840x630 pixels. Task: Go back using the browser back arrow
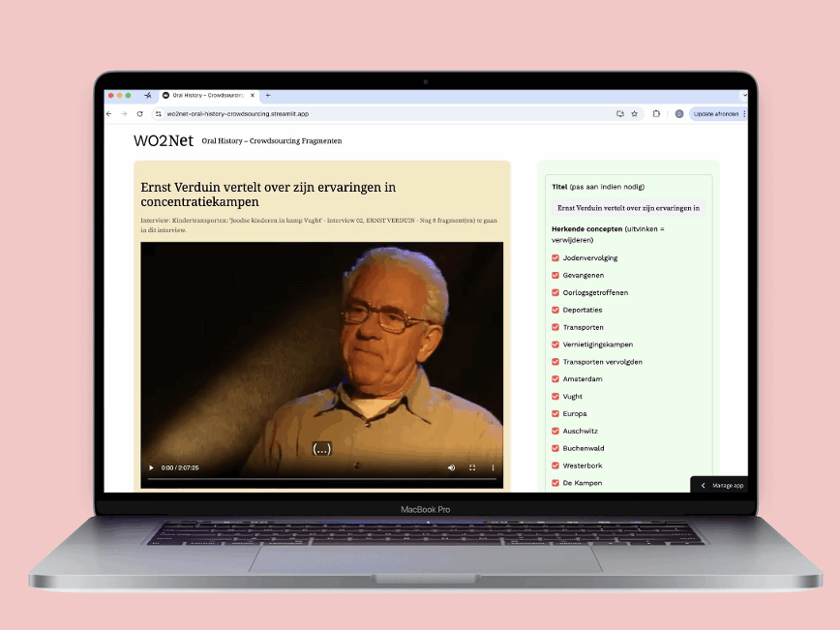coord(109,113)
